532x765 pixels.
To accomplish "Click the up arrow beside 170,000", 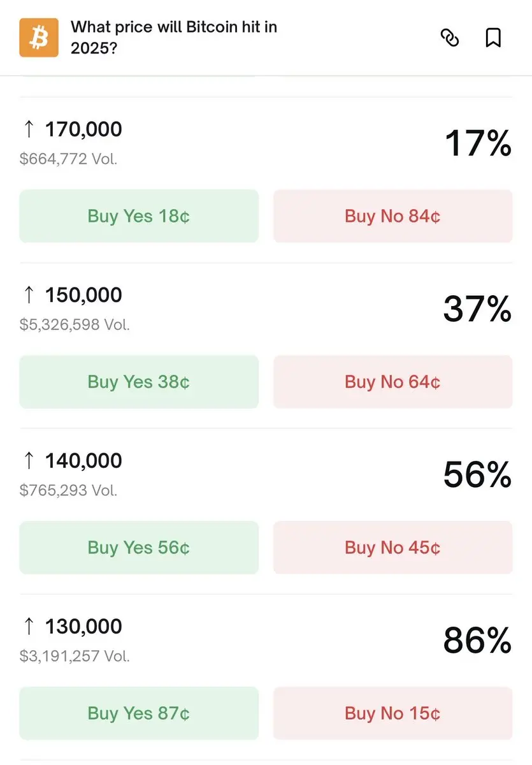I will click(29, 129).
